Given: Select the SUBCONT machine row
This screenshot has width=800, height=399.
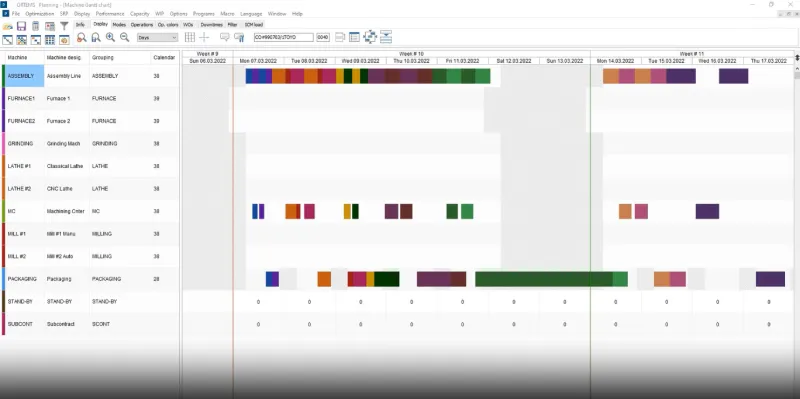Looking at the screenshot, I should click(x=92, y=324).
